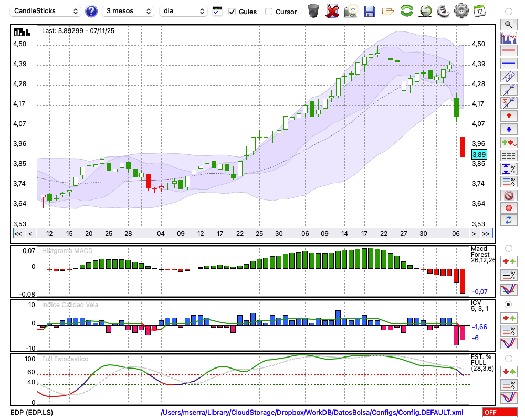The height and width of the screenshot is (420, 525).
Task: Click the main chart lines percent icon
Action: (509, 182)
